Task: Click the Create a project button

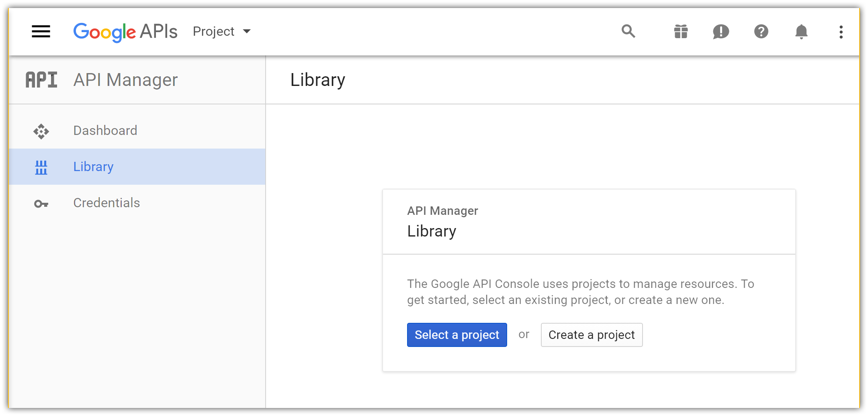Action: point(592,335)
